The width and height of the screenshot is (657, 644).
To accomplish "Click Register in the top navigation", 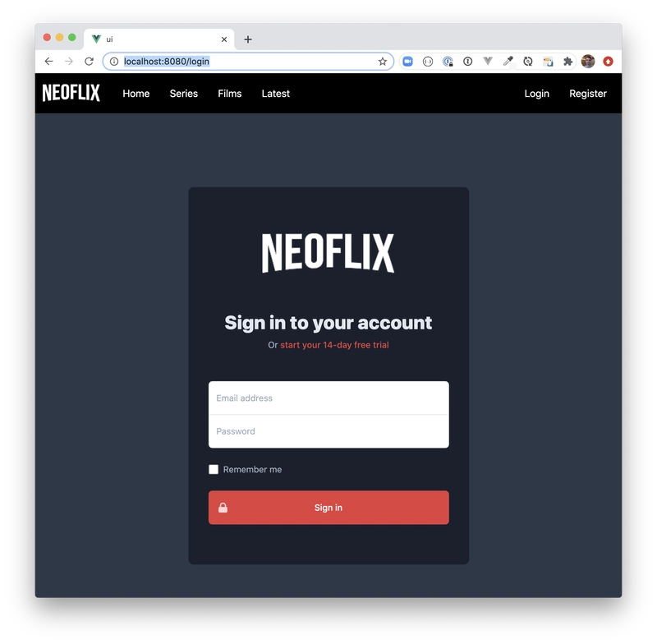I will 588,94.
